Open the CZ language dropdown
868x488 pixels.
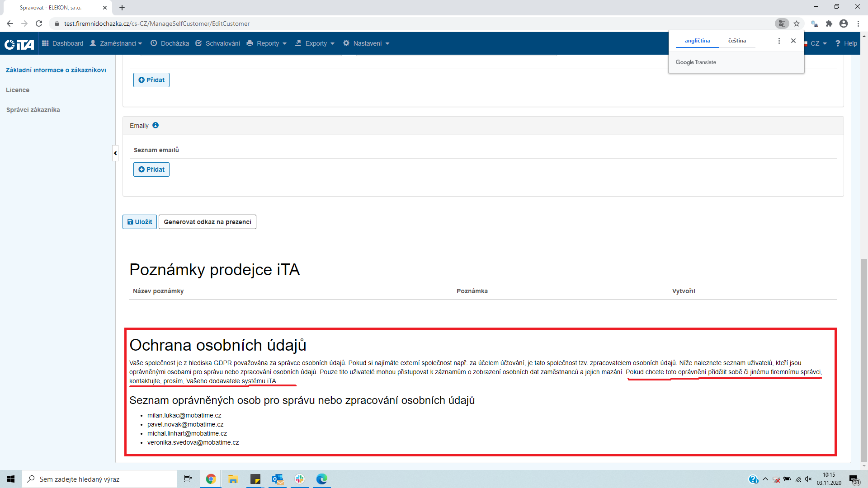pyautogui.click(x=818, y=43)
